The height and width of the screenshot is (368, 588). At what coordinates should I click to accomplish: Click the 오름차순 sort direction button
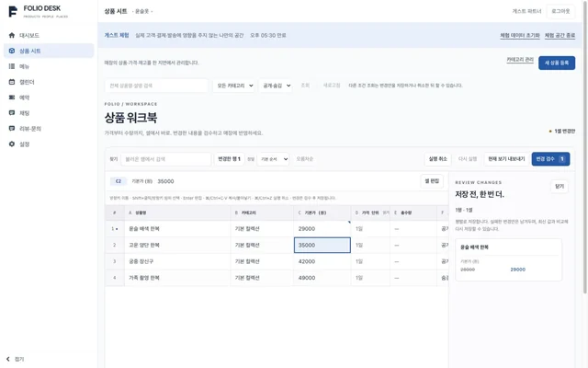304,159
